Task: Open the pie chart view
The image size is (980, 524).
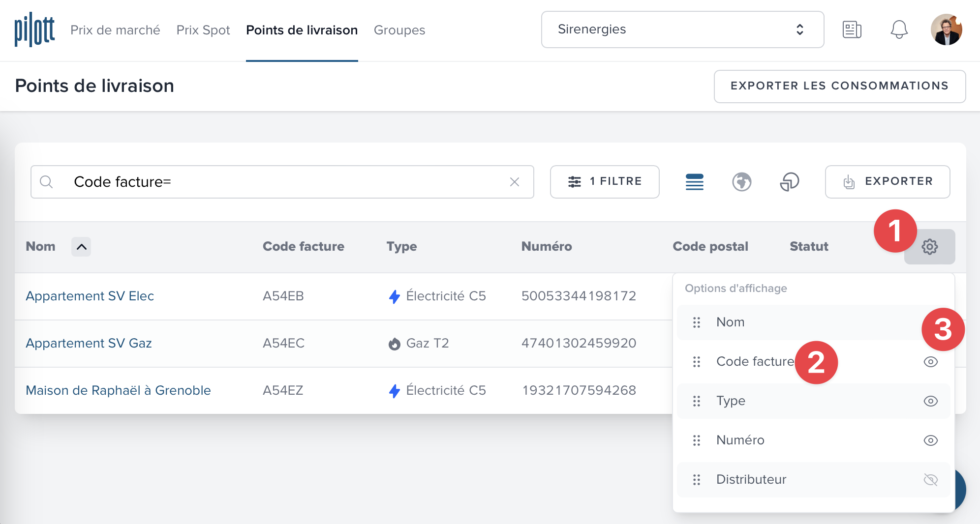Action: pyautogui.click(x=789, y=182)
